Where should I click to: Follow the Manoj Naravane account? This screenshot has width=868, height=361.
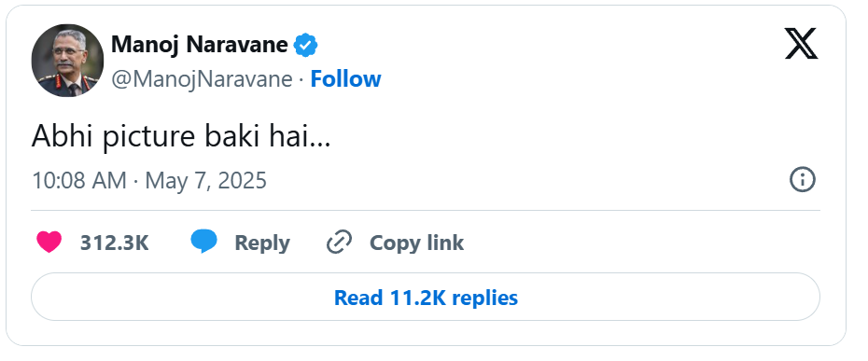pos(345,79)
